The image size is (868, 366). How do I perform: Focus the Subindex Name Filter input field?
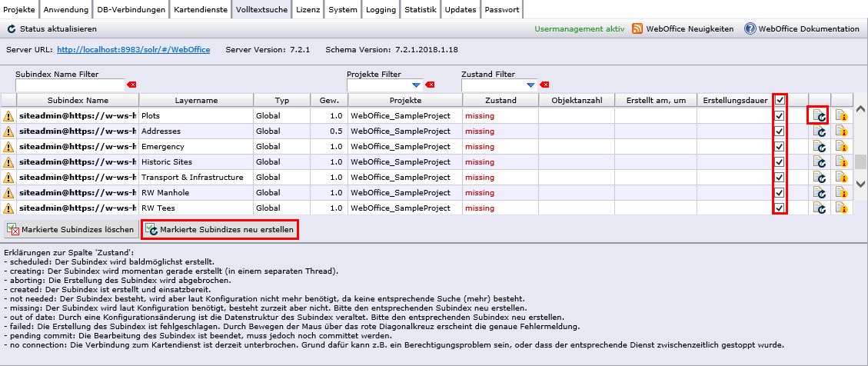(70, 85)
